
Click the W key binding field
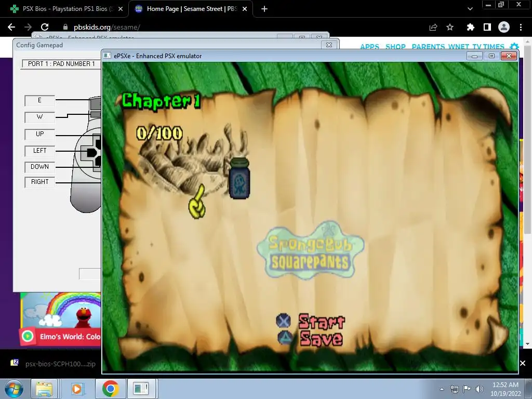tap(39, 117)
